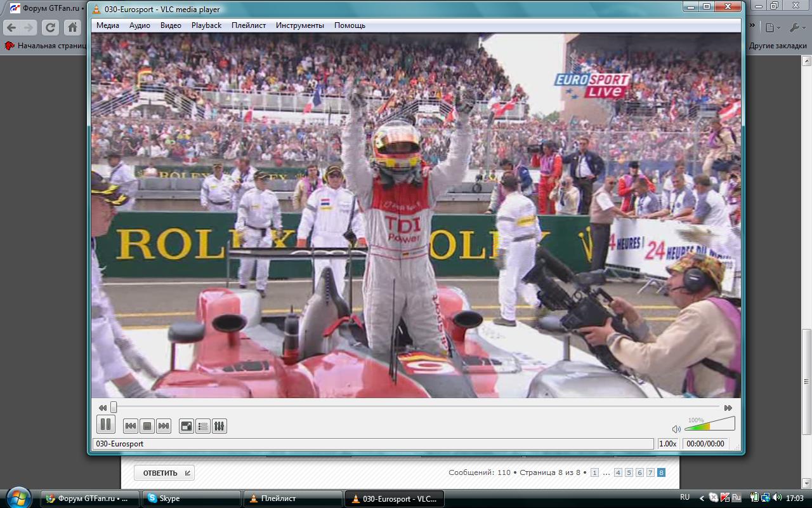The width and height of the screenshot is (812, 508).
Task: Go to forum page 7
Action: tap(650, 472)
